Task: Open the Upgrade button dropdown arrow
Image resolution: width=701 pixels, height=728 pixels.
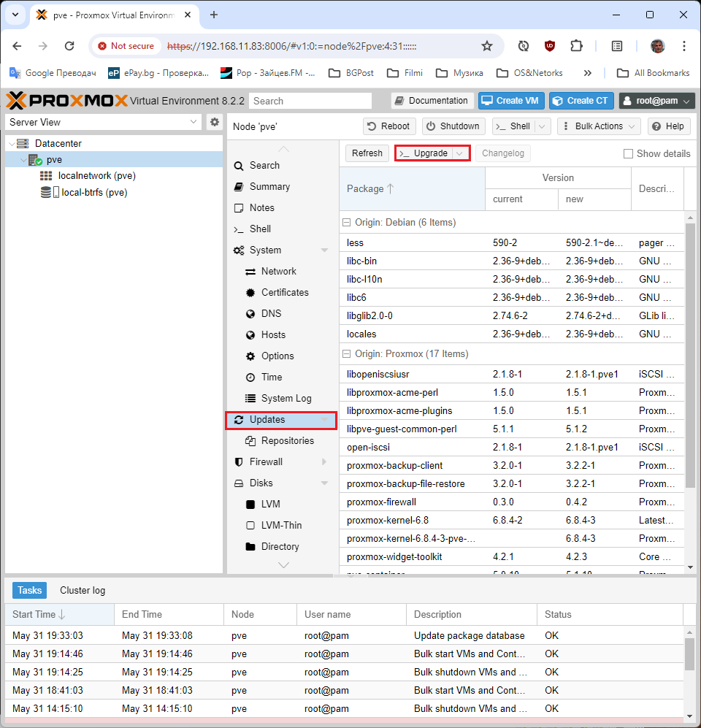Action: tap(459, 153)
